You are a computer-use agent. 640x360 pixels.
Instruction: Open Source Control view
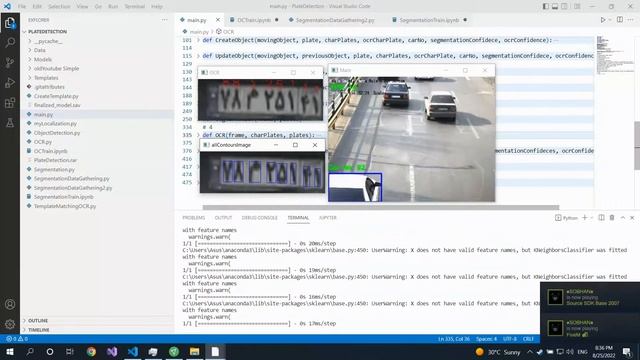tap(10, 62)
